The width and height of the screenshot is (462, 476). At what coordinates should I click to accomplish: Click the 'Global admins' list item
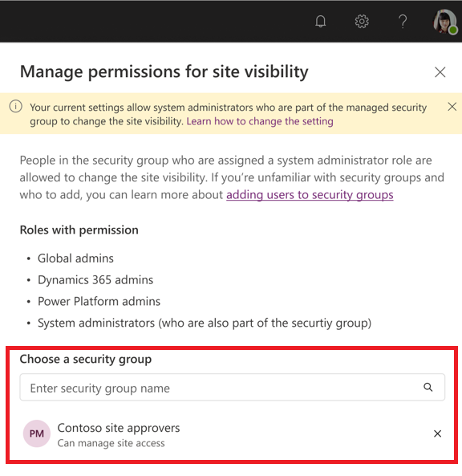pos(75,258)
